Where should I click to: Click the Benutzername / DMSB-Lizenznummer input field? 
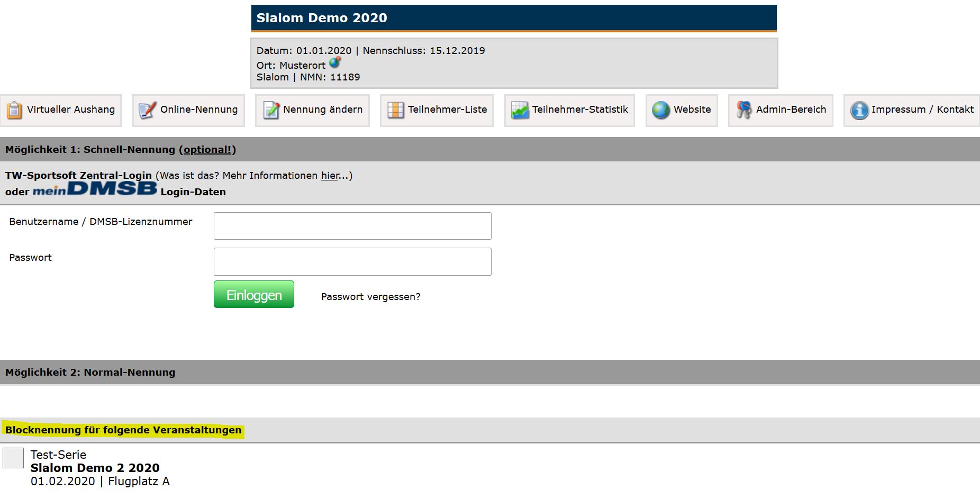352,226
